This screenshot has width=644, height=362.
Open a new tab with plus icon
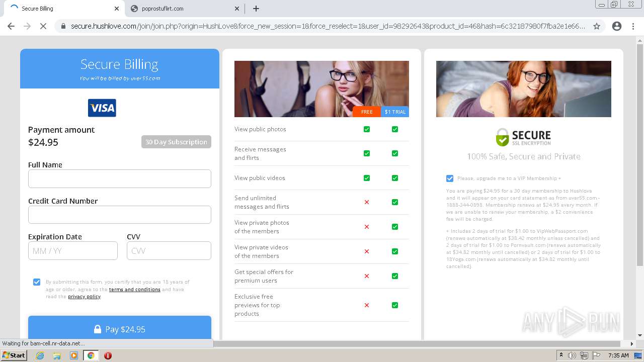256,9
